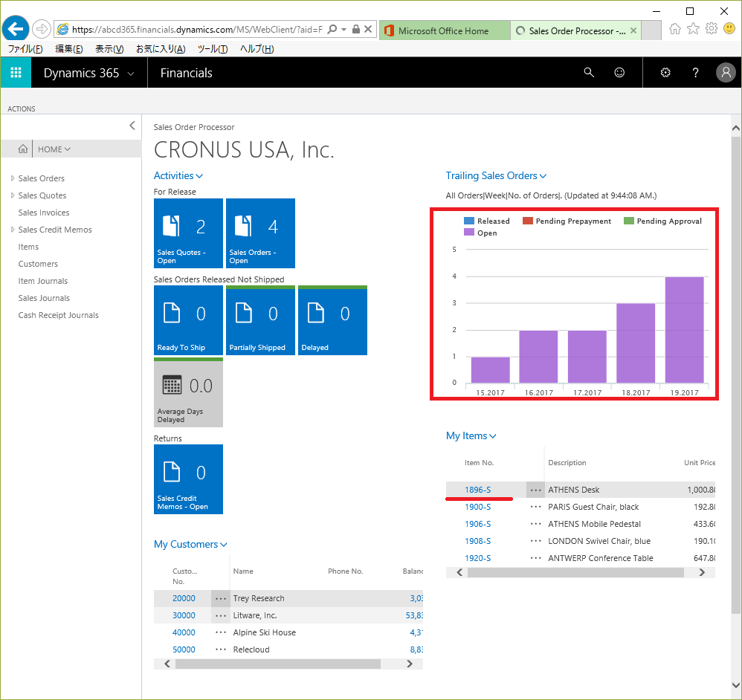Open the Activities dropdown
Image resolution: width=742 pixels, height=700 pixels.
(178, 175)
